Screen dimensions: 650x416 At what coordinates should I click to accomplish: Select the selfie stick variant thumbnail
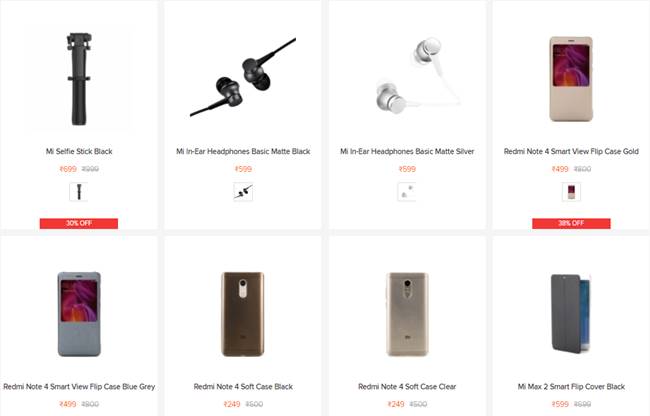[79, 192]
